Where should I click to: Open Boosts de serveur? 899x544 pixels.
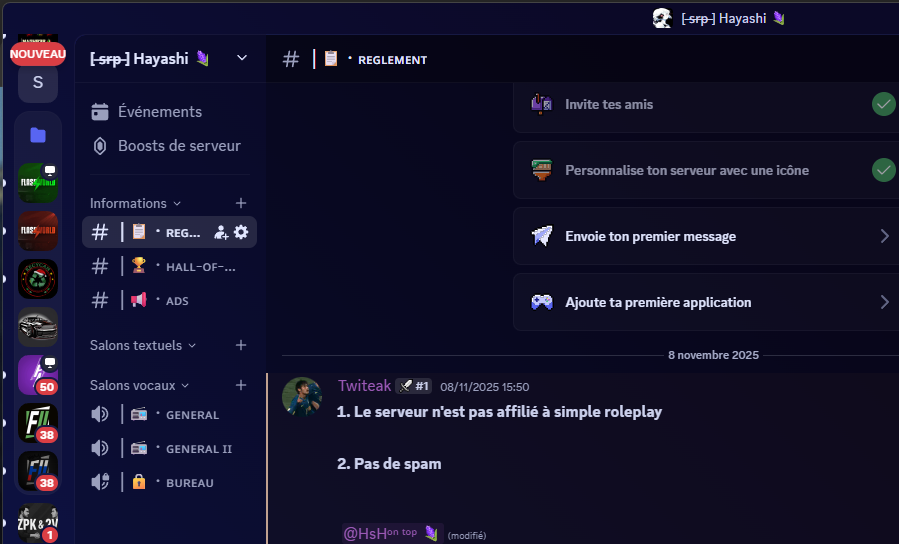coord(178,146)
